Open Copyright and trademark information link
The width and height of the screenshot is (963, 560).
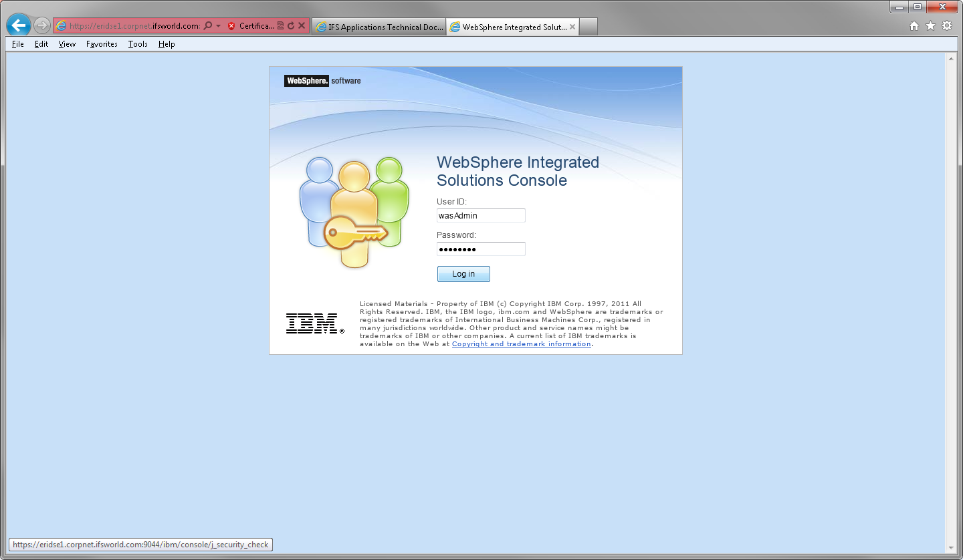tap(522, 344)
